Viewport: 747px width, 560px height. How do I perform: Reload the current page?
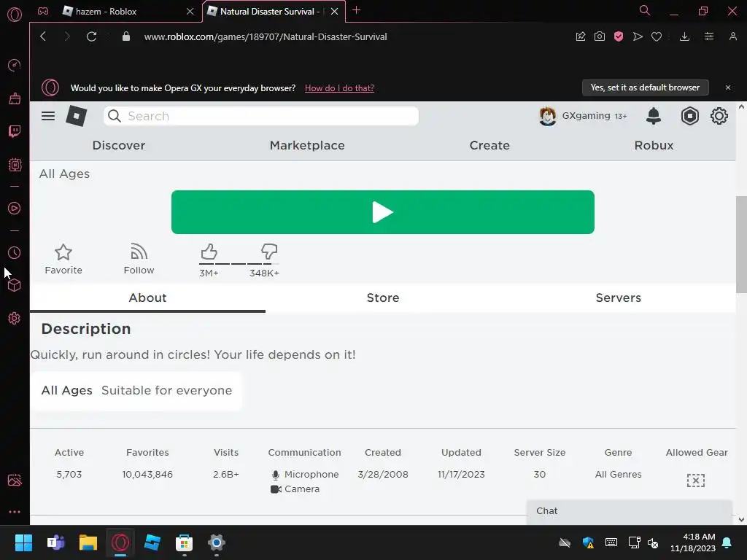coord(91,36)
